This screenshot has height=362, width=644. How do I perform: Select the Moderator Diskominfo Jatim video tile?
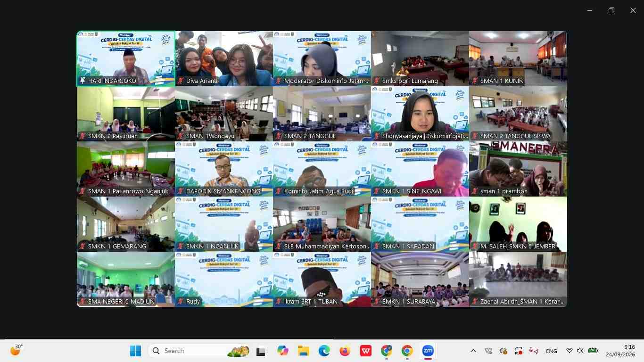click(x=322, y=58)
